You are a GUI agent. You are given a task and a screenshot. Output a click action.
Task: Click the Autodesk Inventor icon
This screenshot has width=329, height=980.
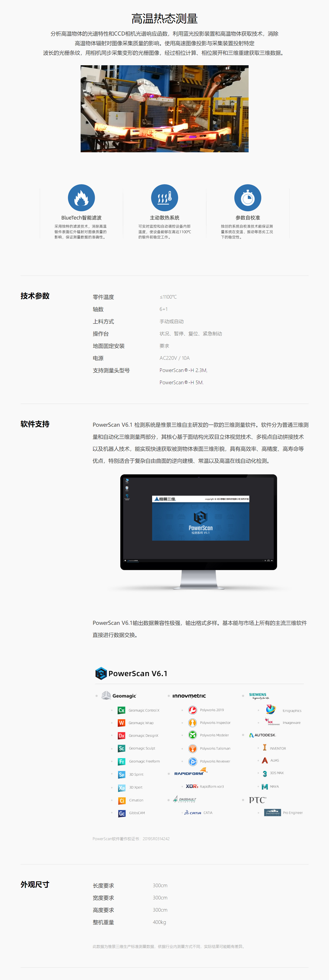[265, 748]
